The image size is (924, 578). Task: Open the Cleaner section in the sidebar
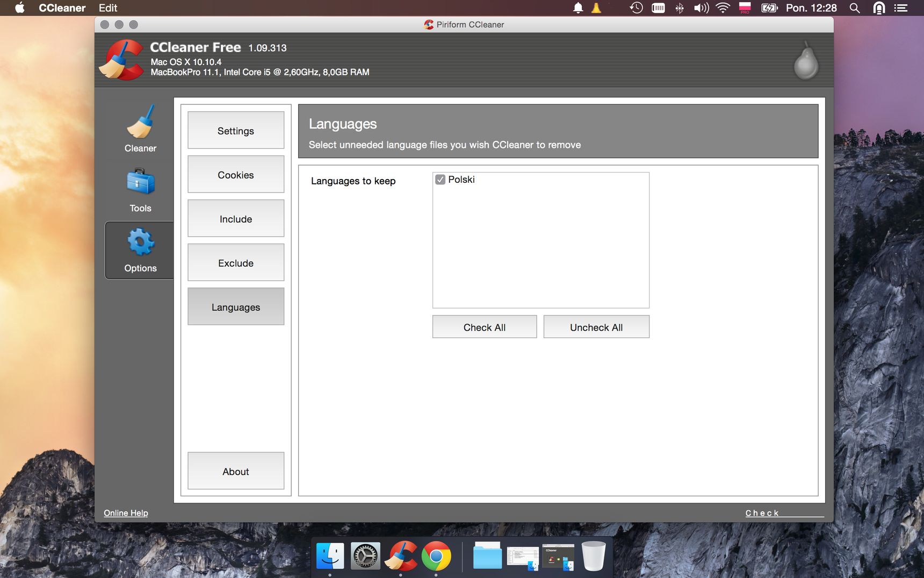click(140, 129)
